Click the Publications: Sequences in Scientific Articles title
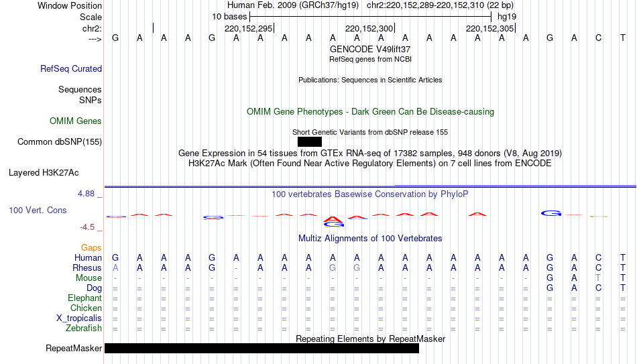 370,80
